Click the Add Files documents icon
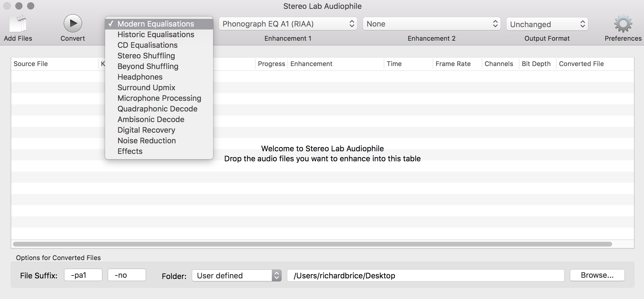644x299 pixels. (18, 23)
